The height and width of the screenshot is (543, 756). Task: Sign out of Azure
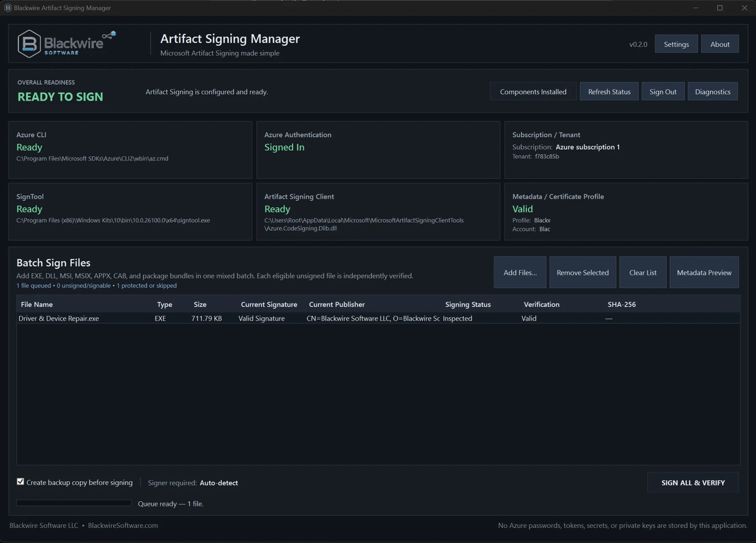tap(663, 91)
